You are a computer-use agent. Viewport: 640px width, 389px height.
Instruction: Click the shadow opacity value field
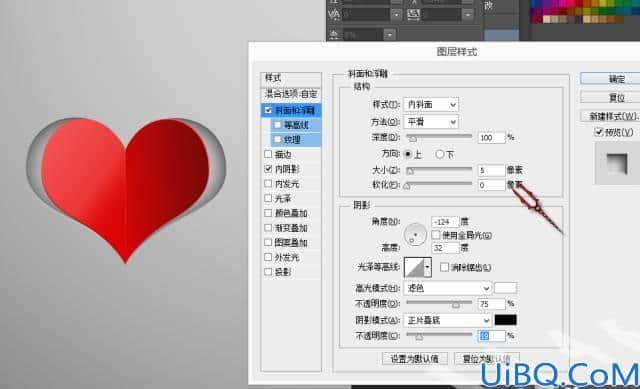(x=491, y=336)
